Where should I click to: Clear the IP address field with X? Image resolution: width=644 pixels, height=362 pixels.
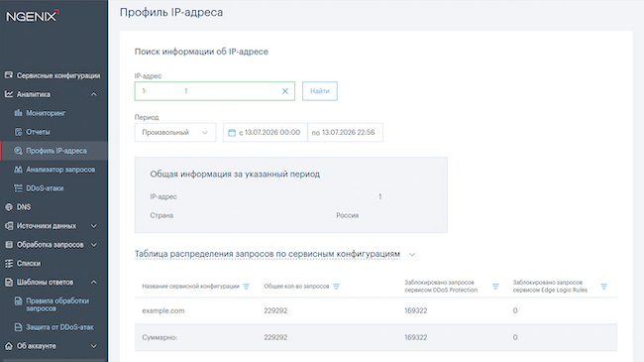tap(285, 91)
